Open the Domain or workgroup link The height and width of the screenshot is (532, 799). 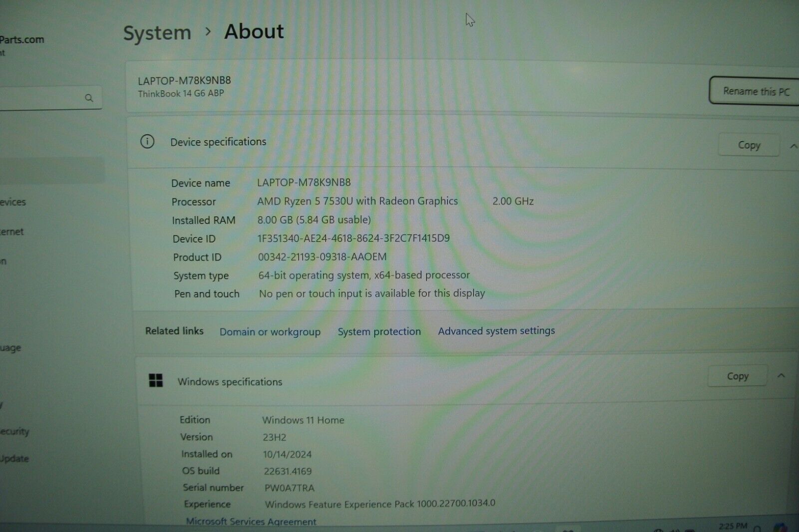pos(270,332)
